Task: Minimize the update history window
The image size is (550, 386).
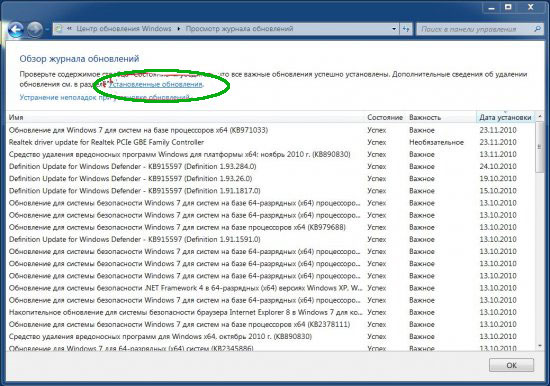Action: [x=491, y=8]
